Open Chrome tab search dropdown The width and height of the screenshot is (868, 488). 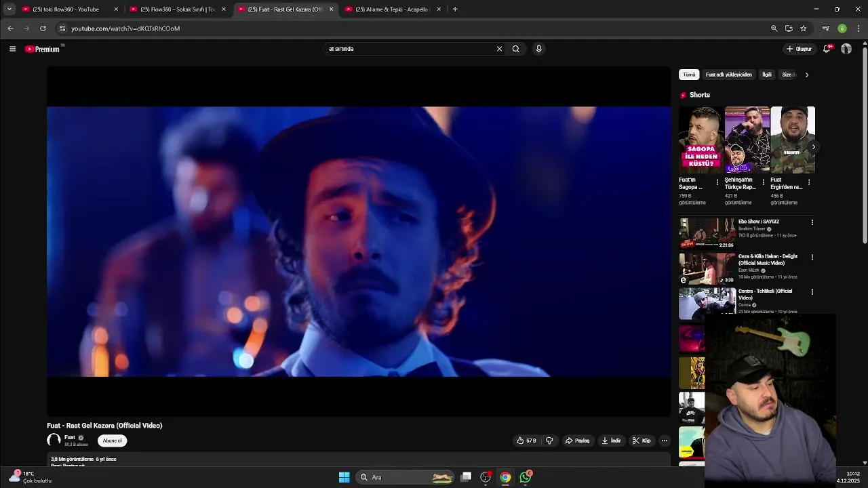(x=9, y=9)
